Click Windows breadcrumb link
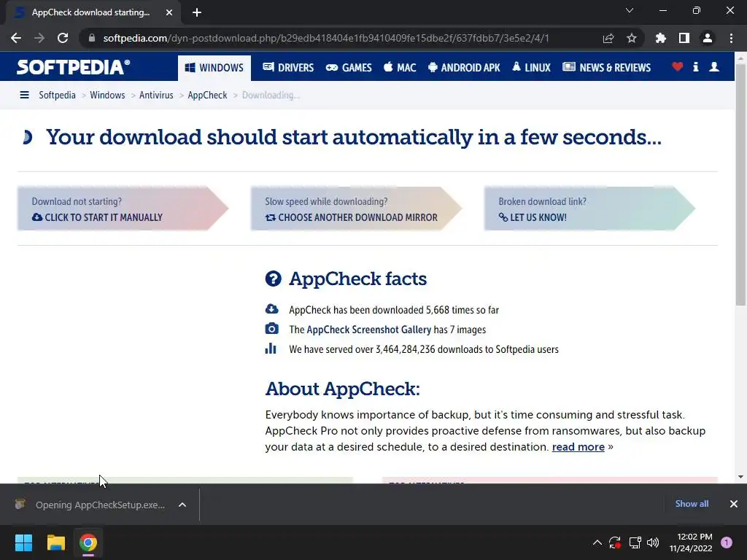 [107, 96]
